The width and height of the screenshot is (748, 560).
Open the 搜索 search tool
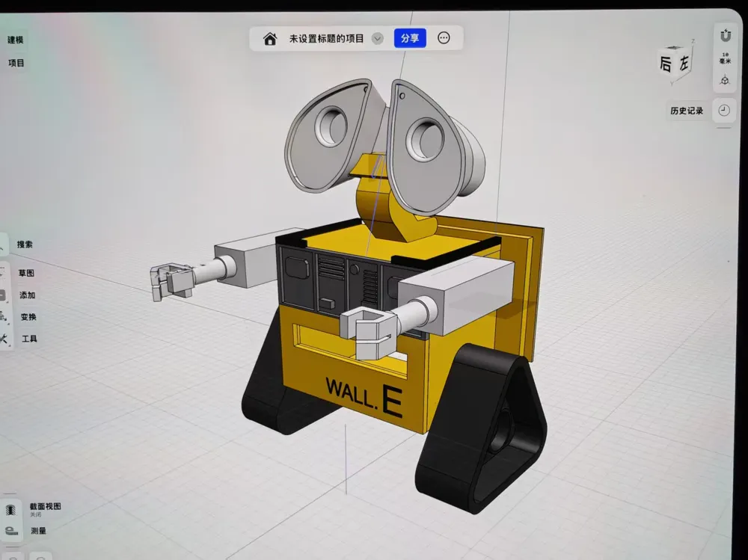coord(25,244)
